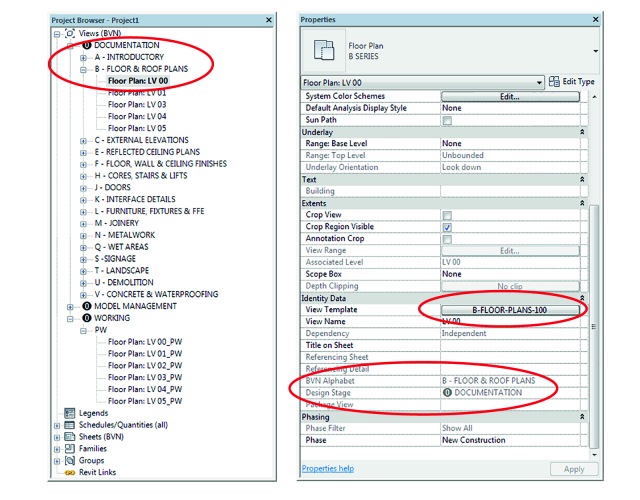The image size is (640, 500).
Task: Click the Range: Base Level value
Action: point(510,144)
